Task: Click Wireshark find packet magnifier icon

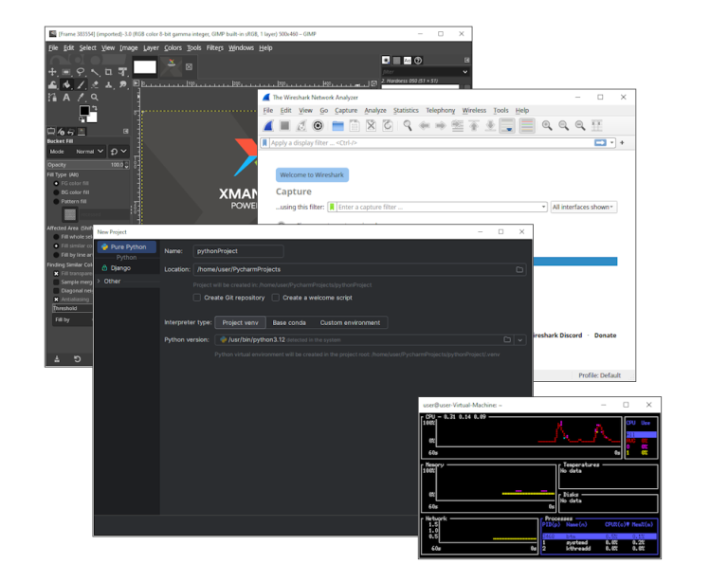Action: [x=408, y=125]
